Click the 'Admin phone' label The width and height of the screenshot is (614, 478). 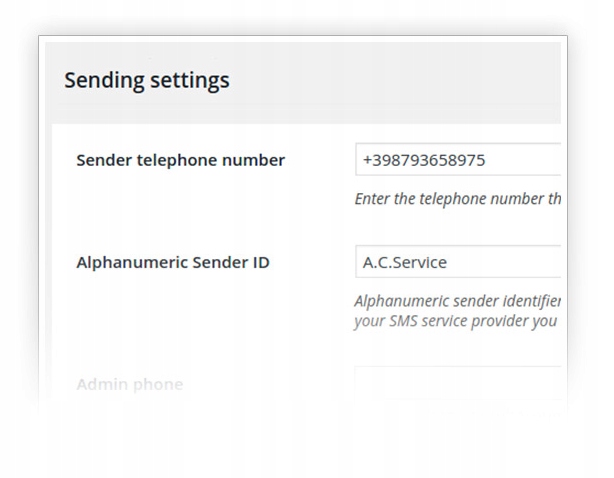click(129, 384)
